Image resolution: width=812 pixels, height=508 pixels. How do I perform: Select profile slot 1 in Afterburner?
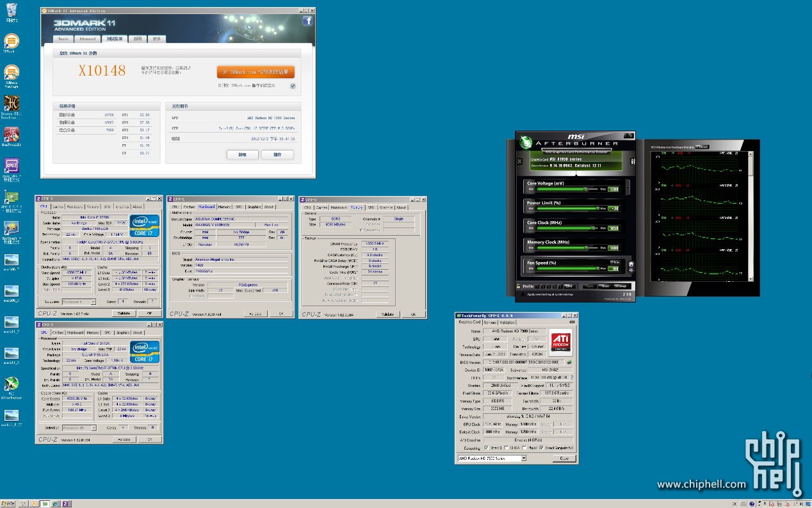[537, 286]
